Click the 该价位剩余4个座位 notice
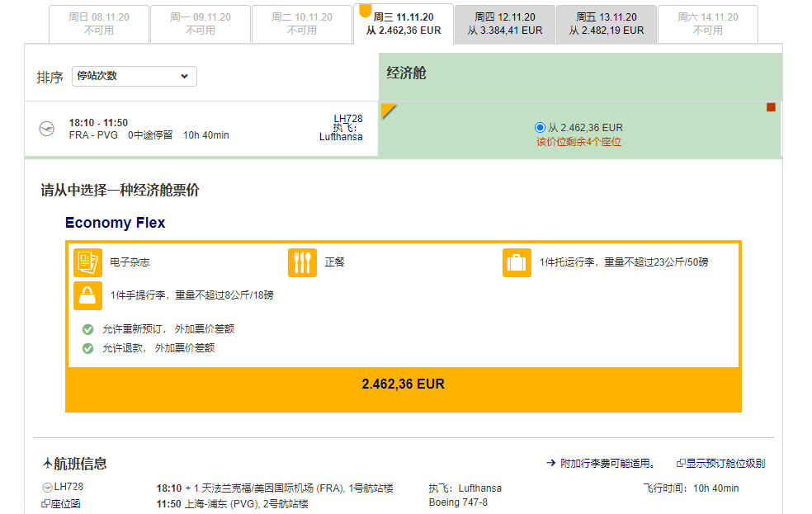The height and width of the screenshot is (514, 812). (578, 142)
